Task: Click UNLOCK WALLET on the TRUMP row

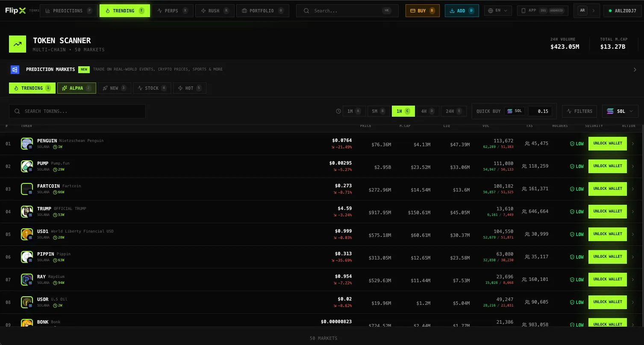Action: [x=607, y=211]
